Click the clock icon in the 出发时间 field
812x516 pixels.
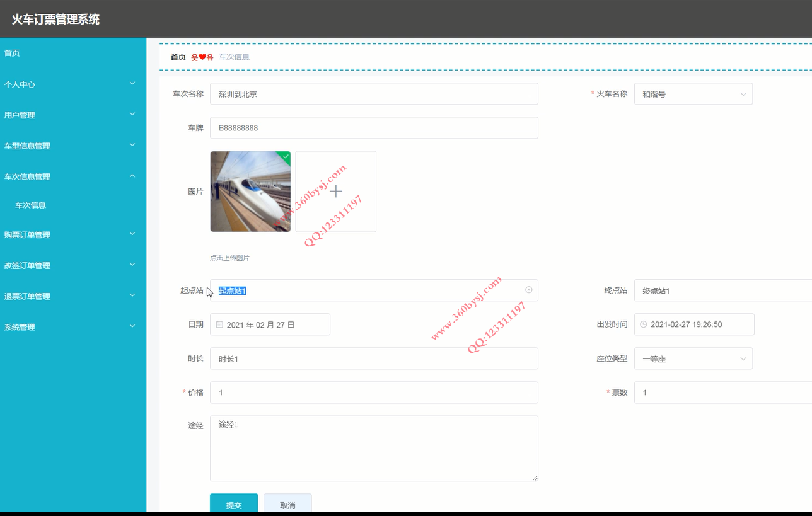644,324
